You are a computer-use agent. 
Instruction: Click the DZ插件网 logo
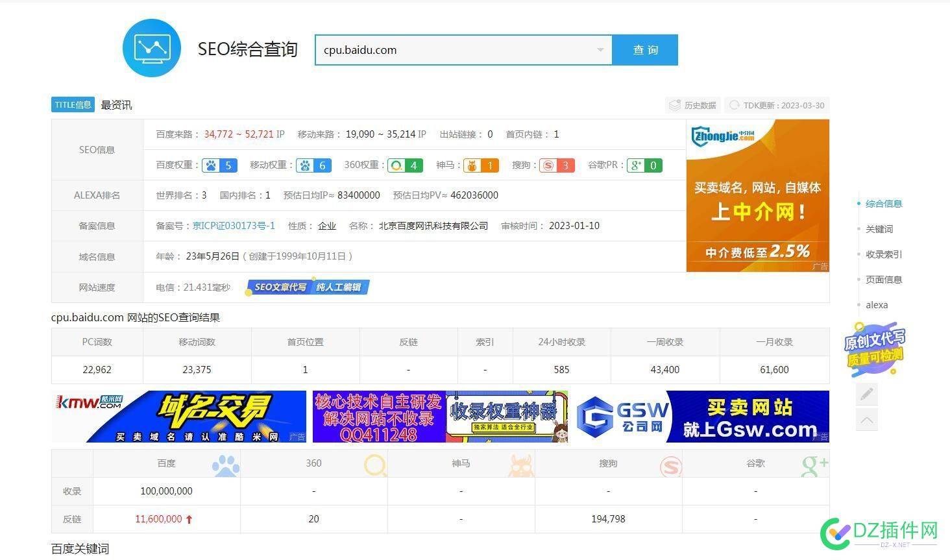click(x=880, y=533)
